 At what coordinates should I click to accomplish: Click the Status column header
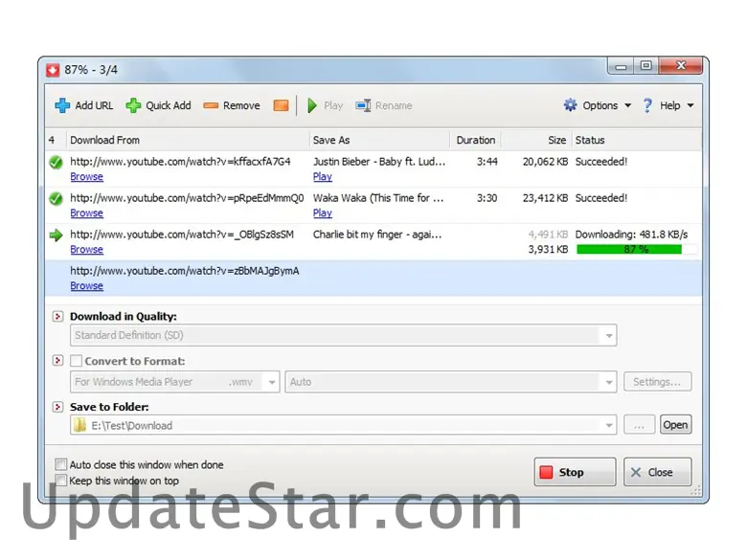pos(637,140)
